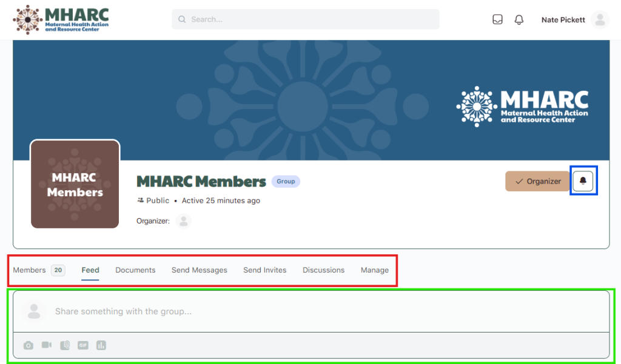Open notifications bell in top header
Image resolution: width=621 pixels, height=364 pixels.
coord(519,19)
